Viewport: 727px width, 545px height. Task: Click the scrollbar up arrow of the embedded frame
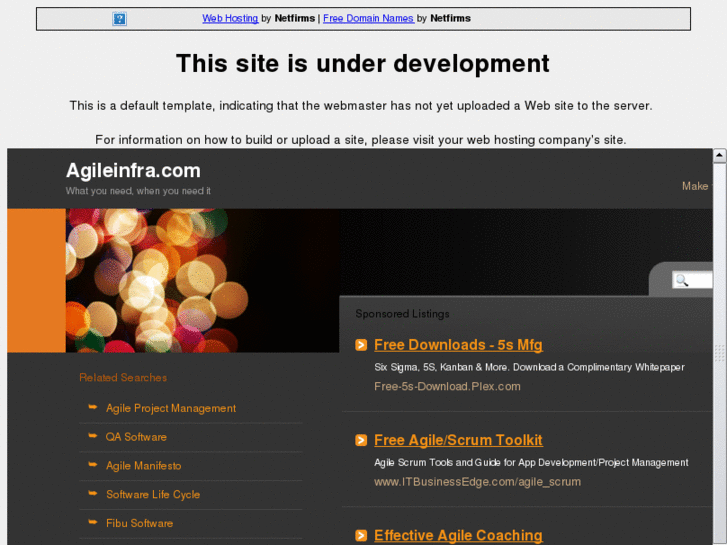pyautogui.click(x=719, y=156)
